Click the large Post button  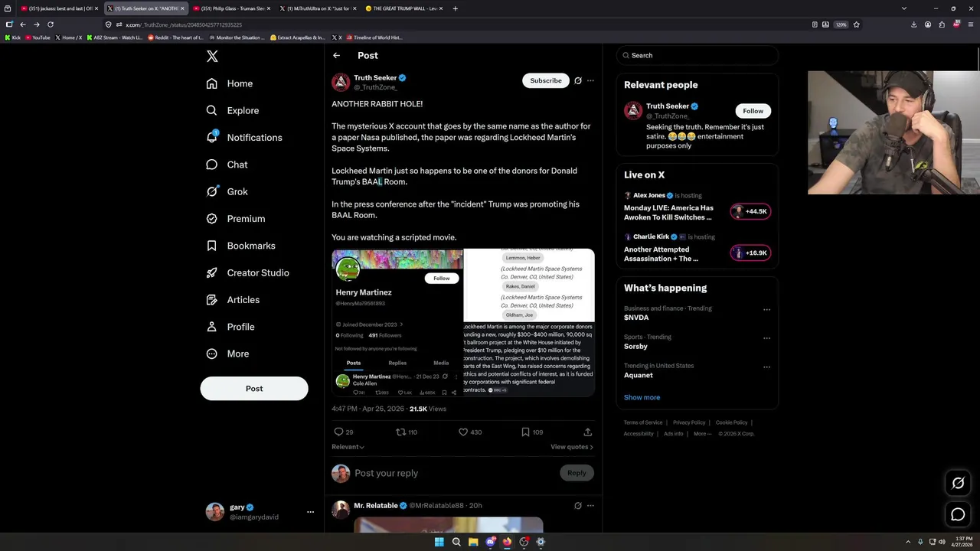[x=254, y=389]
